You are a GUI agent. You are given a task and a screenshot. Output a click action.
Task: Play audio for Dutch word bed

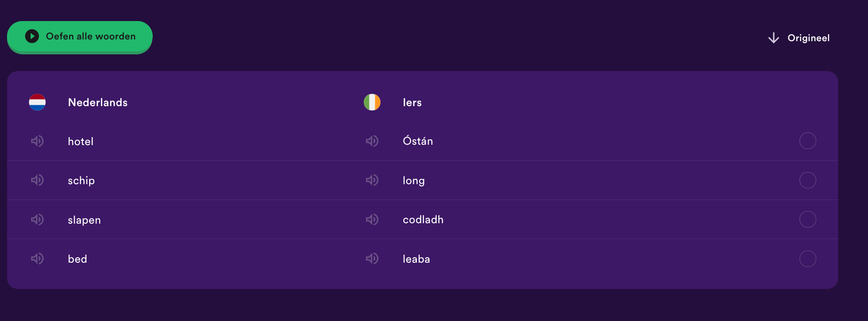[x=37, y=258]
